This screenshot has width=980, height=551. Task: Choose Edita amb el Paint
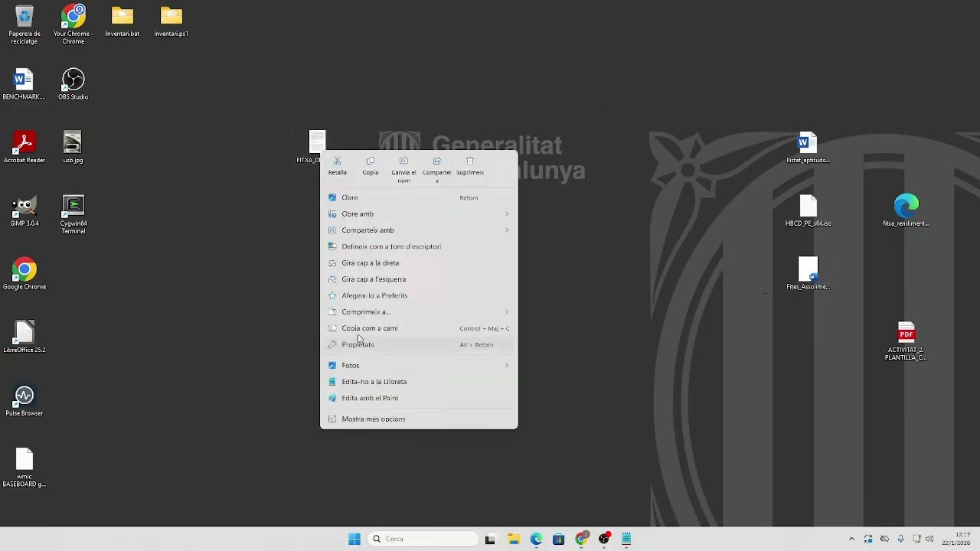(419, 398)
